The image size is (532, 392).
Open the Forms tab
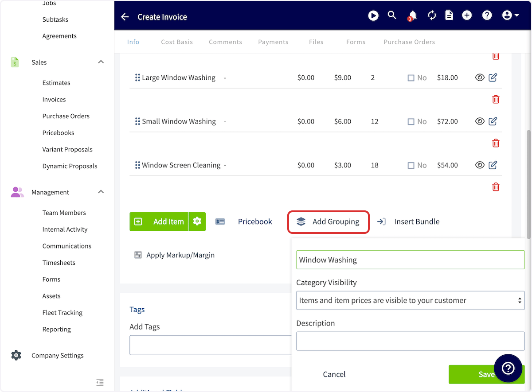pyautogui.click(x=356, y=42)
